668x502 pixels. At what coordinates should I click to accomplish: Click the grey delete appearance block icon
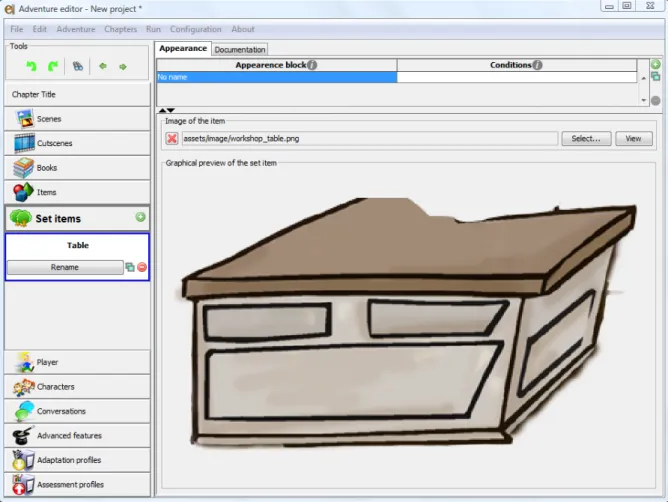(x=656, y=101)
